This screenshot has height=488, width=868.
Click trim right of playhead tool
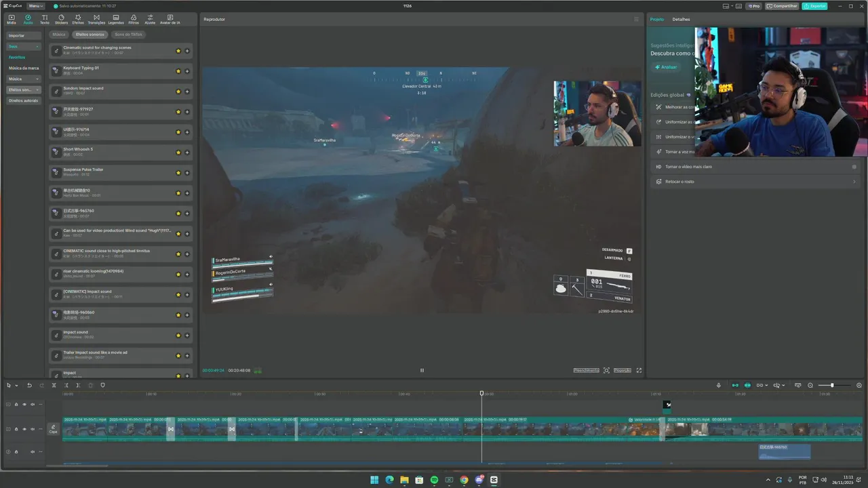78,385
